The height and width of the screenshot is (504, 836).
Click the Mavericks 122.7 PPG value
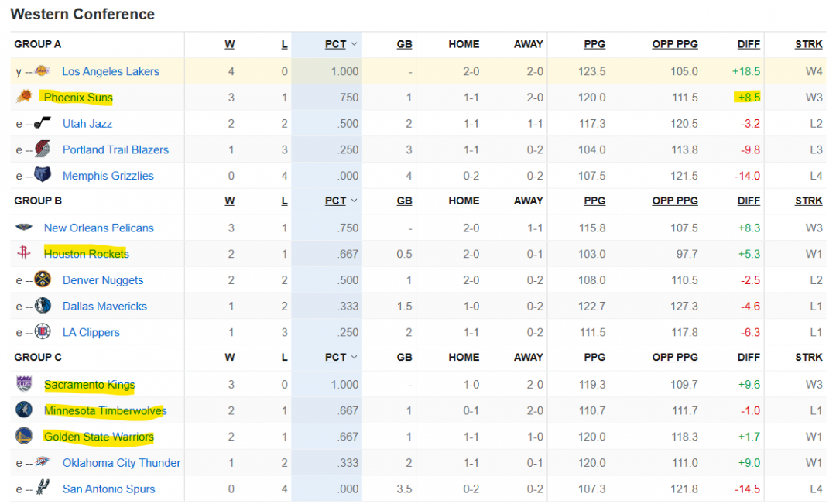pos(592,306)
